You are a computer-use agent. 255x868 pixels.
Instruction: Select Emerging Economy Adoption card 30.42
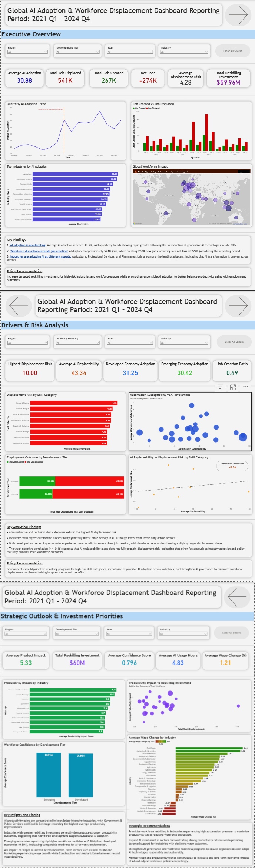(185, 370)
